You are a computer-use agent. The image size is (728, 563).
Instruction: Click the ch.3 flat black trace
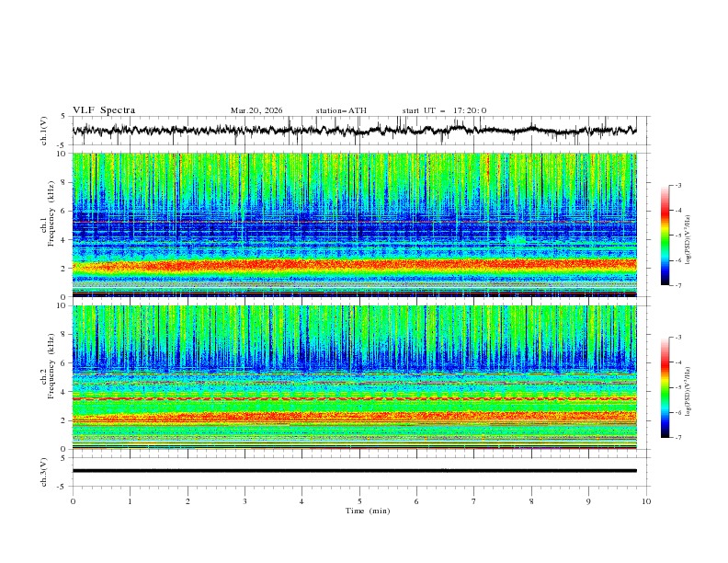(x=354, y=471)
